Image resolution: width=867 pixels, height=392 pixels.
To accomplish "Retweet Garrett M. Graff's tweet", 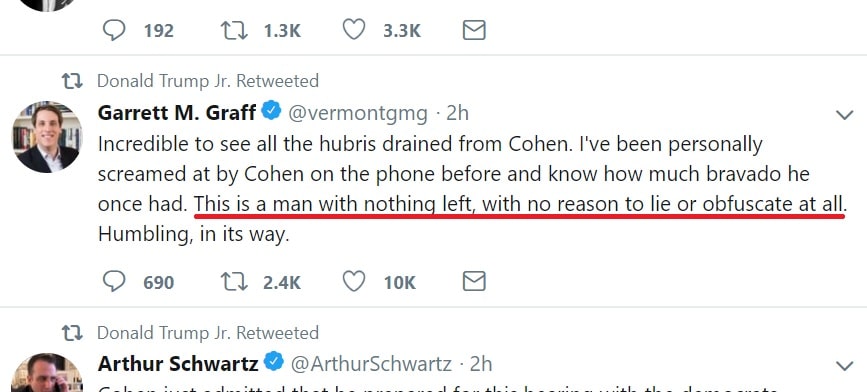I will coord(234,282).
